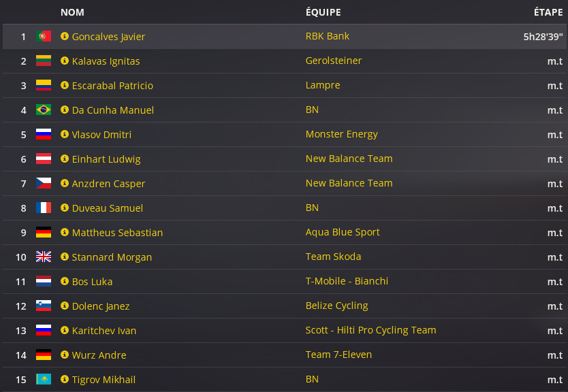
Task: Open Scott - Hilti Pro Cycling Team
Action: [370, 330]
